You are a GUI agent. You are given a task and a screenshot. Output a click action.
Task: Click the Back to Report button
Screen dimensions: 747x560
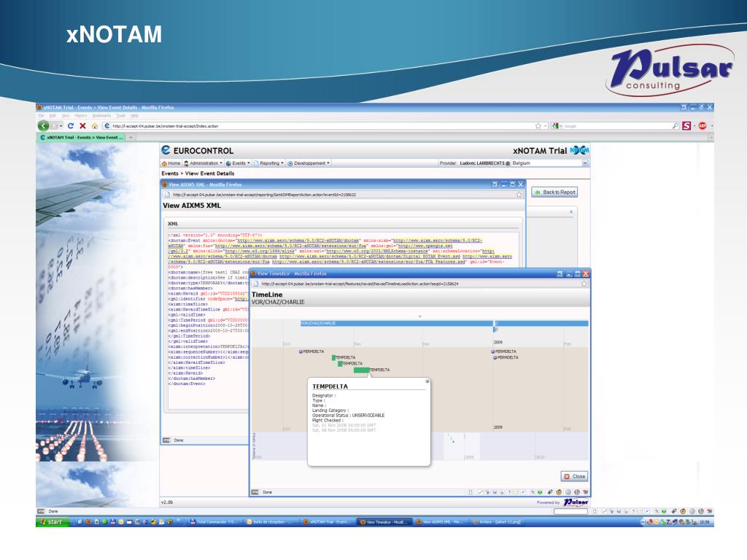(554, 192)
